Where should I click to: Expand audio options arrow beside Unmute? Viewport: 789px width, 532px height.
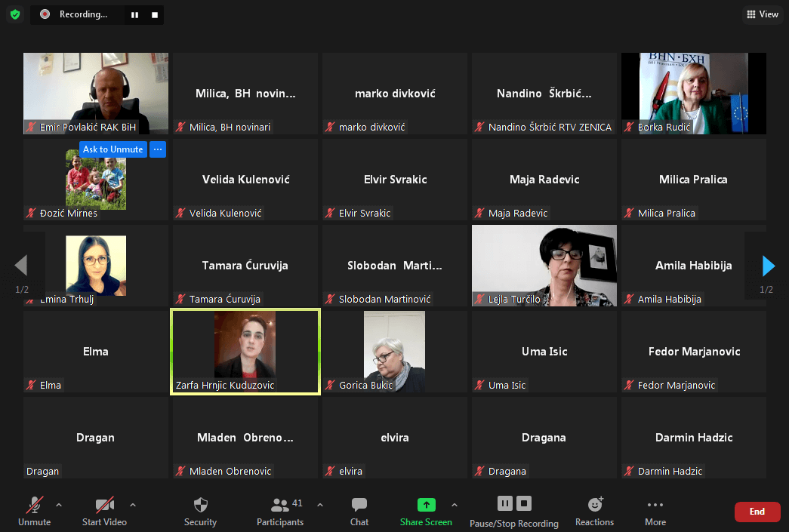59,505
